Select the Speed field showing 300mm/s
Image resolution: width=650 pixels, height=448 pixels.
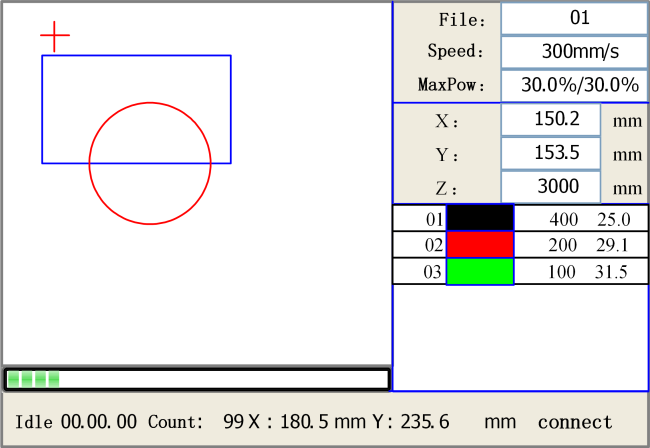pos(574,51)
